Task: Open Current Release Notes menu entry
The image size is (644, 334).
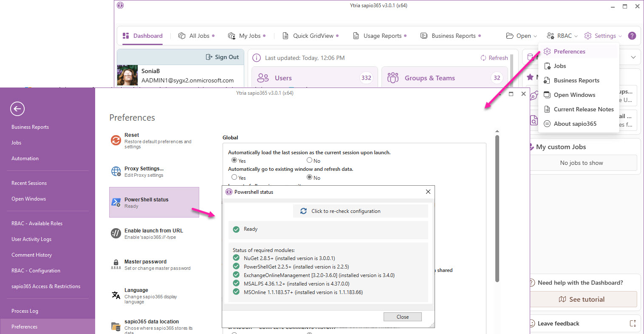Action: pyautogui.click(x=578, y=109)
